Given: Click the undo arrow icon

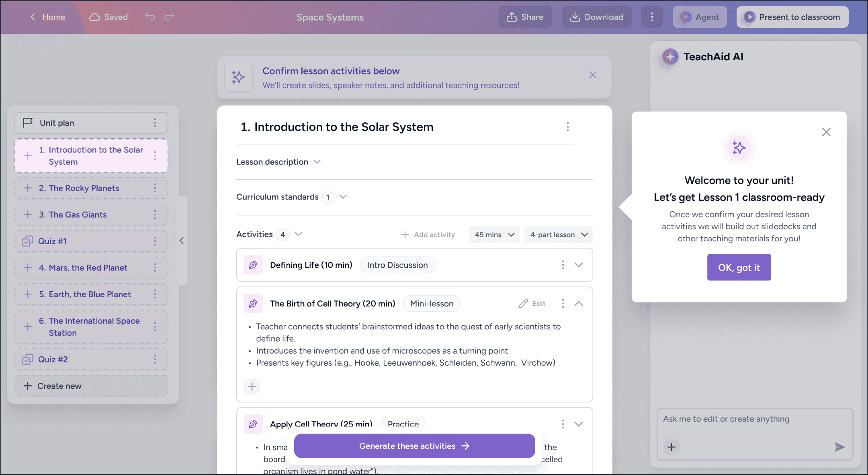Looking at the screenshot, I should click(150, 17).
